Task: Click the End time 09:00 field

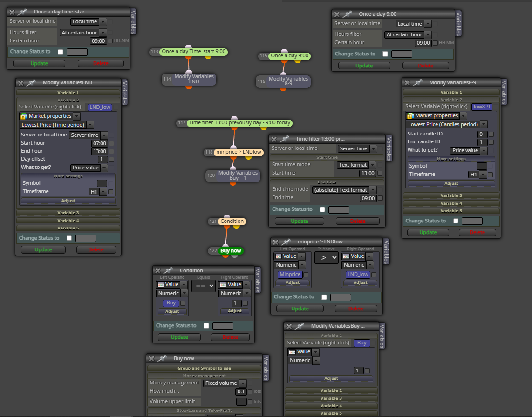Action: 368,198
